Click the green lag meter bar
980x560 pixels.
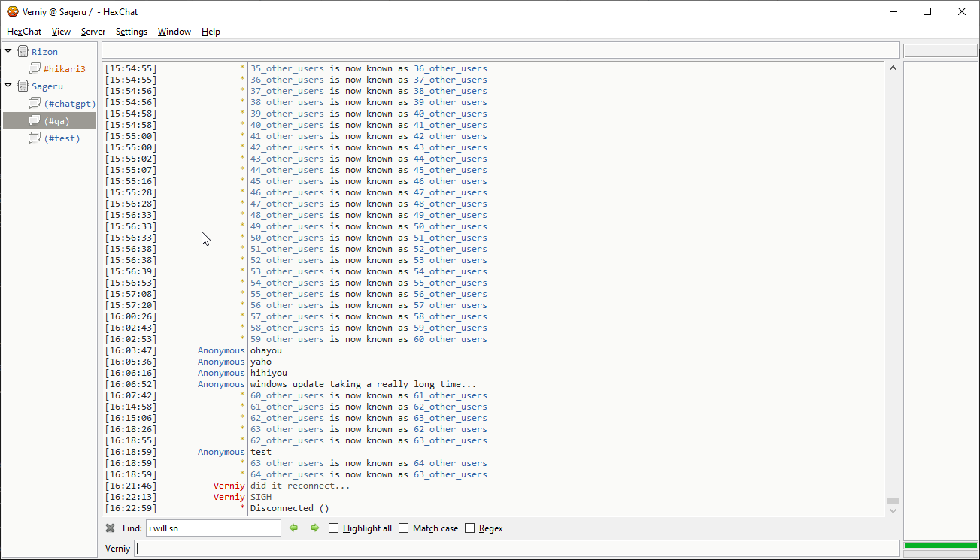click(x=940, y=546)
